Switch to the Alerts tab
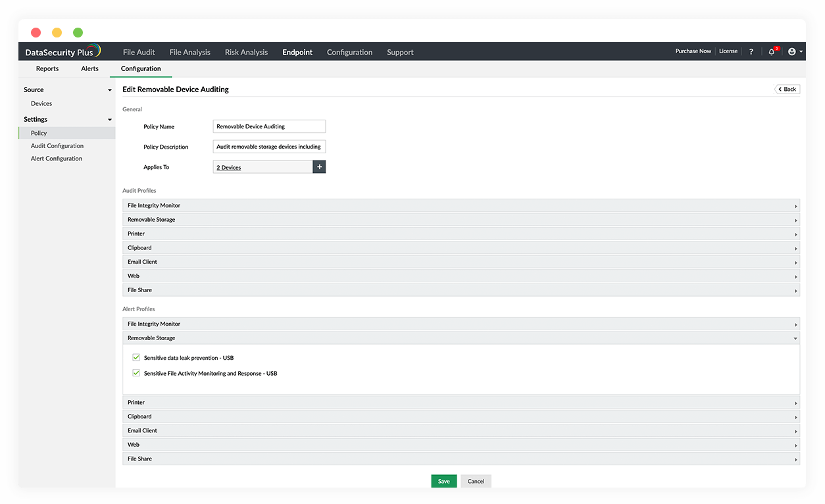This screenshot has height=504, width=825. 89,68
